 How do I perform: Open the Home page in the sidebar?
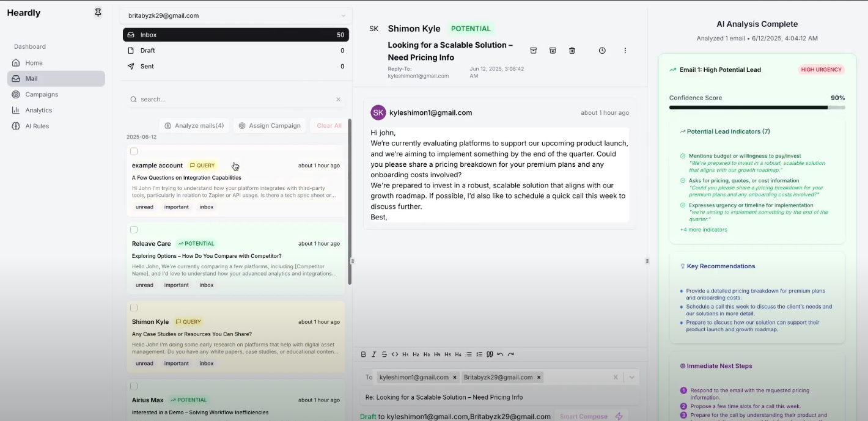tap(56, 63)
